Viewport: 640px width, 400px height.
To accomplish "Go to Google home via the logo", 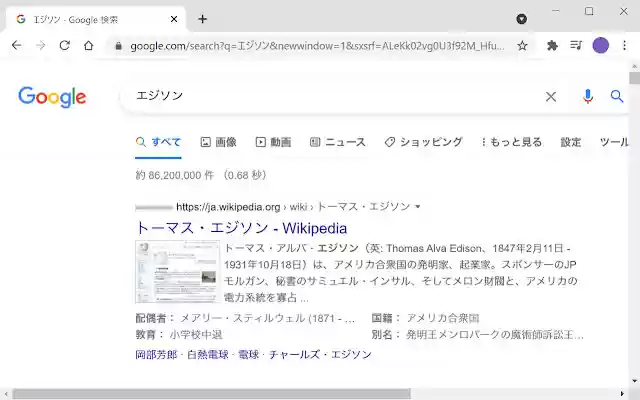I will tap(52, 97).
